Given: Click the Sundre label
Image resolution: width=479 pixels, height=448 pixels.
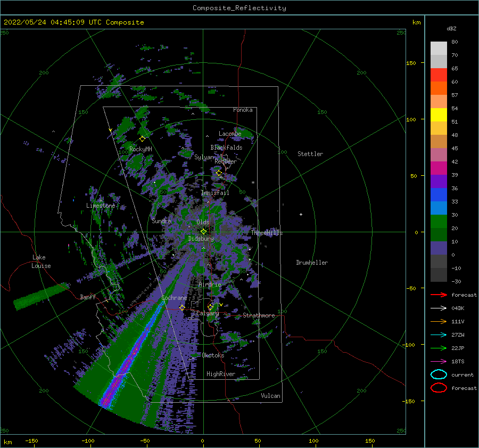Looking at the screenshot, I should click(161, 221).
